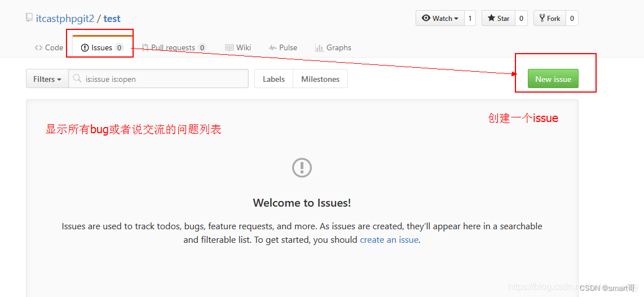Fork the repository

click(x=550, y=18)
